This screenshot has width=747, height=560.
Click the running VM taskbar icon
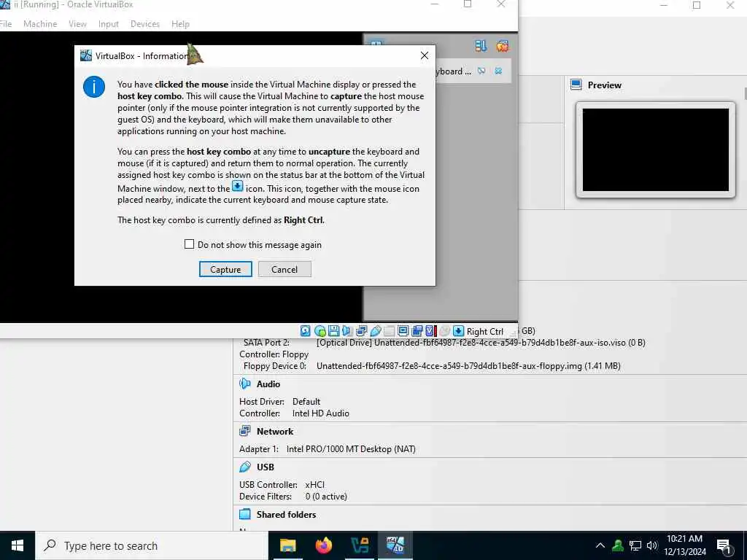(395, 545)
